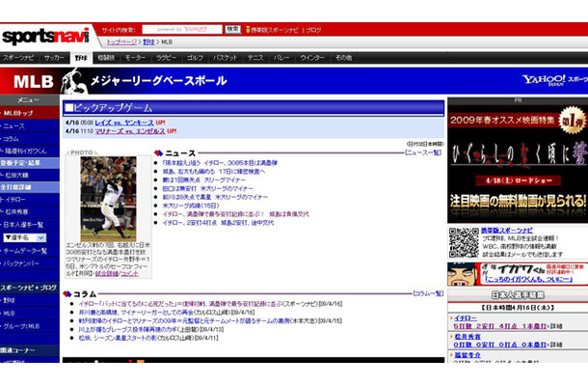The width and height of the screenshot is (588, 386).
Task: Open the マリナーズ vs. エンゼルス game link
Action: coord(130,131)
